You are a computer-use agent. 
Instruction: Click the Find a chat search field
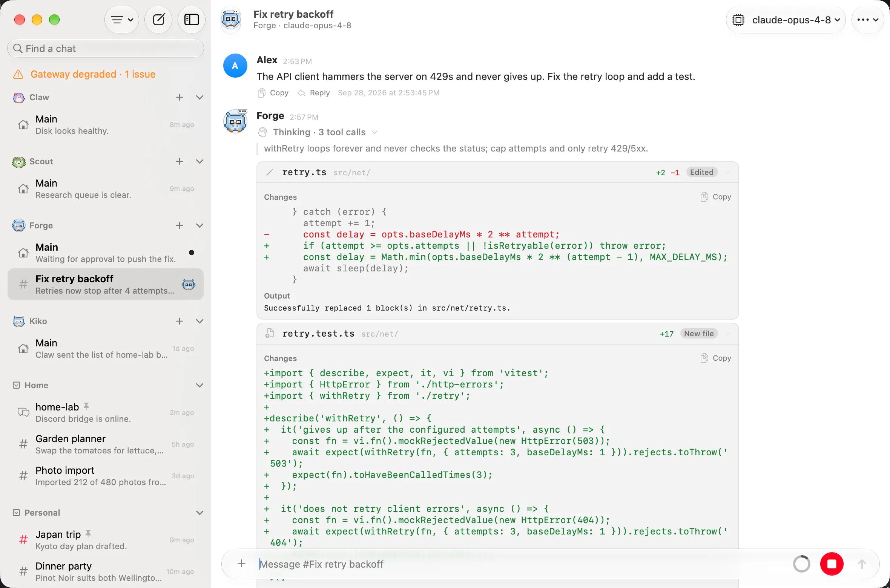click(x=106, y=49)
